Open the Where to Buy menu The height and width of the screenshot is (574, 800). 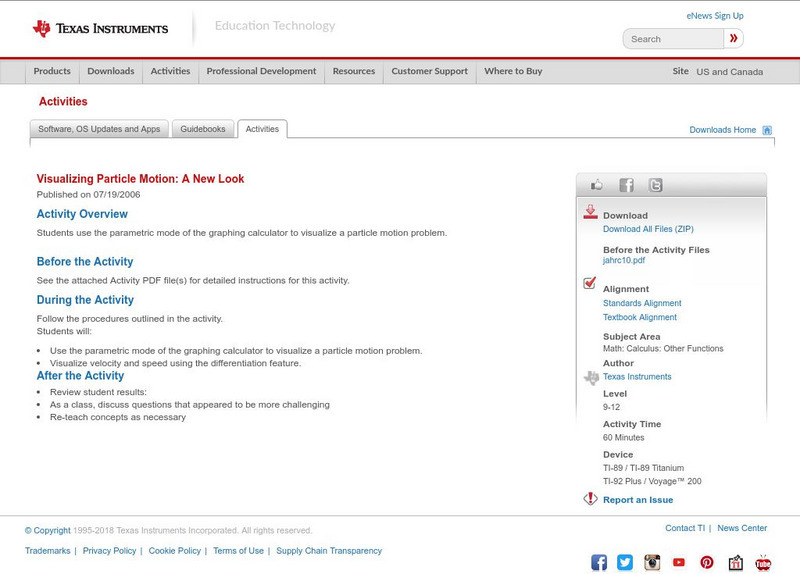click(x=513, y=71)
